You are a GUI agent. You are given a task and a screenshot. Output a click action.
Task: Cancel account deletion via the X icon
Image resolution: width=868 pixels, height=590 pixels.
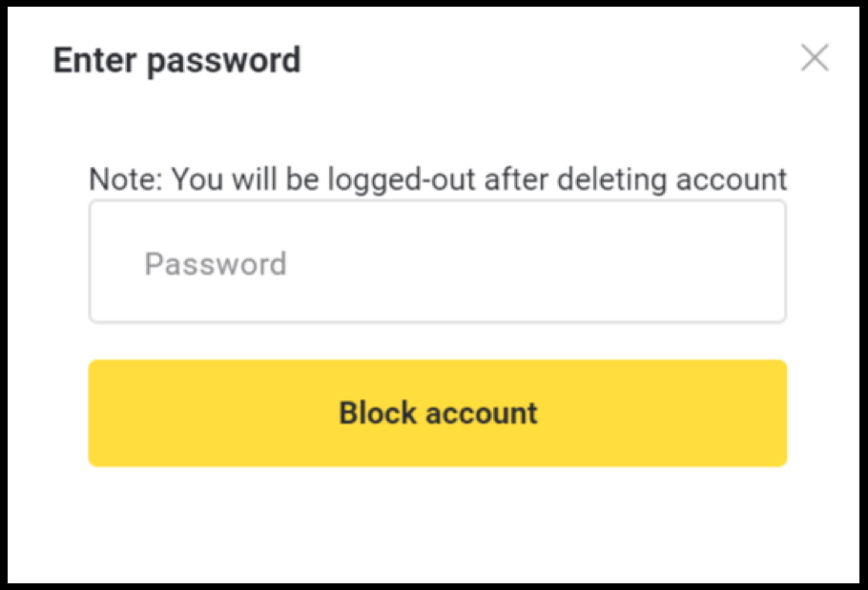815,57
